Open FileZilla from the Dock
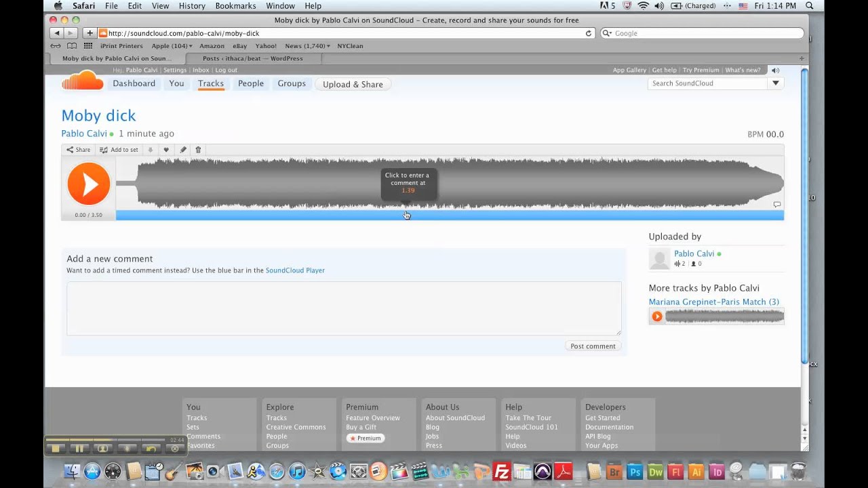Image resolution: width=868 pixels, height=488 pixels. tap(501, 472)
